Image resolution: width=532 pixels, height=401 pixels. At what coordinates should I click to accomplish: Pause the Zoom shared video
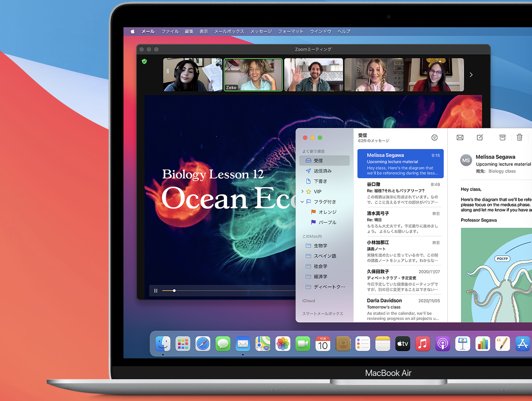(156, 291)
